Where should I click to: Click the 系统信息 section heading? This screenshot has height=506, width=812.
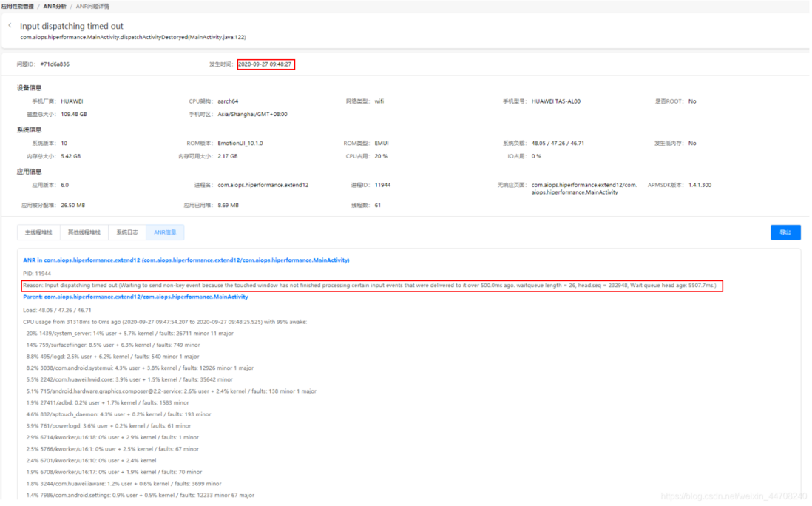[29, 130]
